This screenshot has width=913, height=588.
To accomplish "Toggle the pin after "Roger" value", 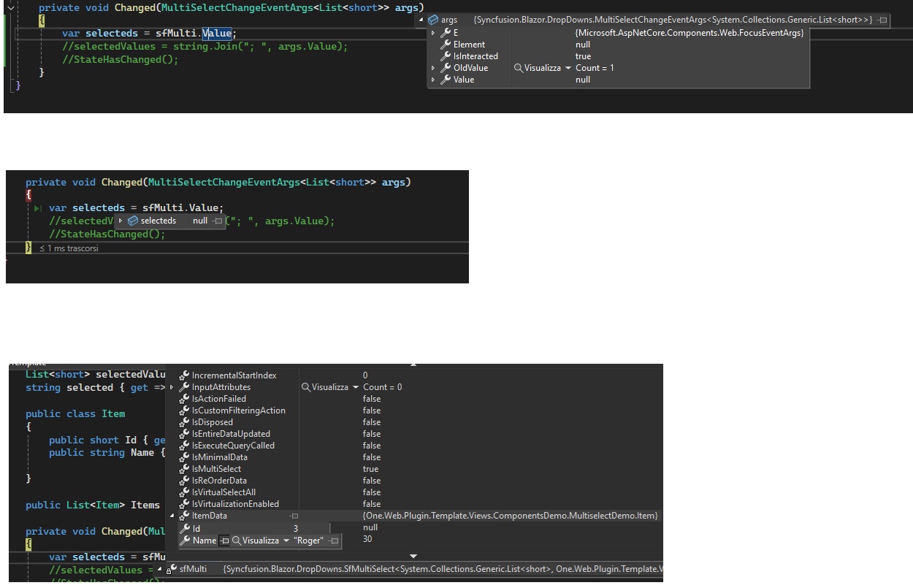I will click(333, 541).
